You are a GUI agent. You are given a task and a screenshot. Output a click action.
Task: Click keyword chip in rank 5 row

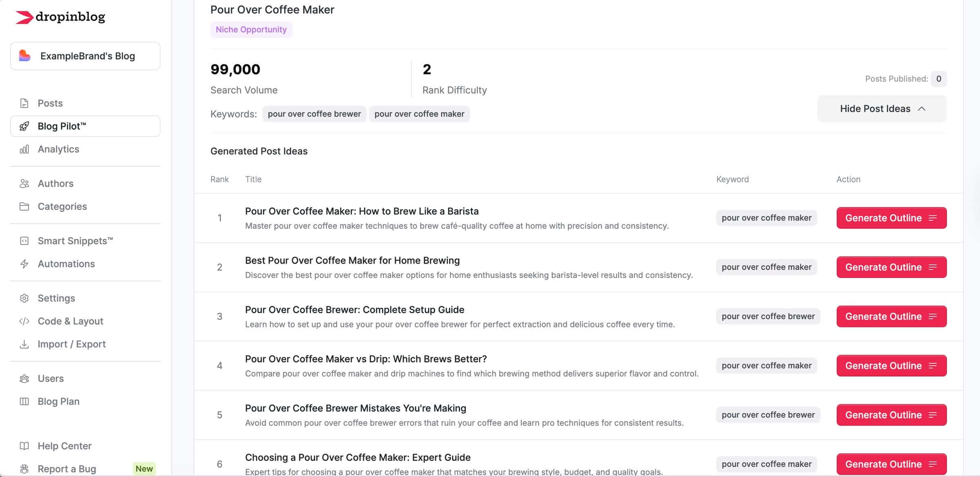[768, 415]
